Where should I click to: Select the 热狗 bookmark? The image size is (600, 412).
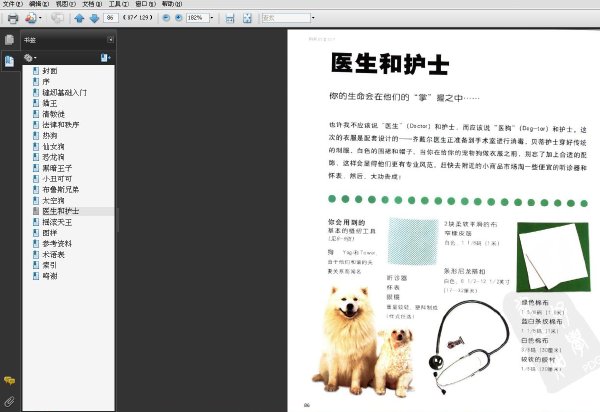pyautogui.click(x=50, y=135)
